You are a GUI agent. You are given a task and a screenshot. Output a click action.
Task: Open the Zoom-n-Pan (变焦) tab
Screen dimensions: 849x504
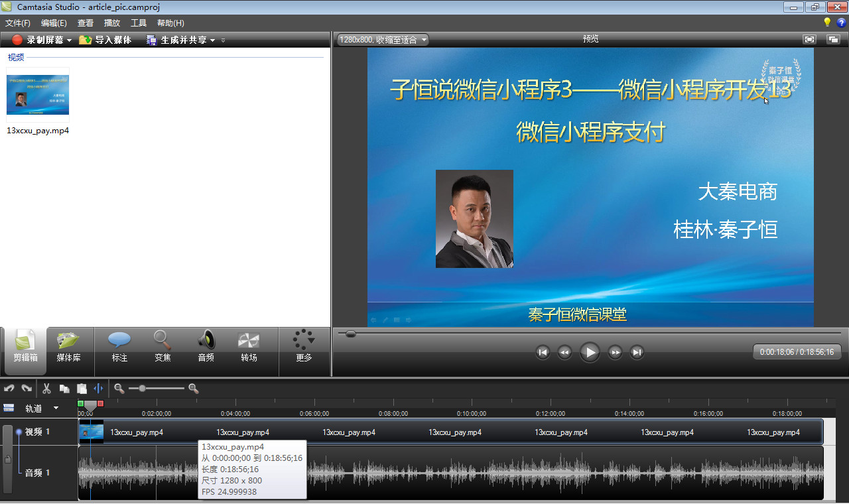click(163, 346)
